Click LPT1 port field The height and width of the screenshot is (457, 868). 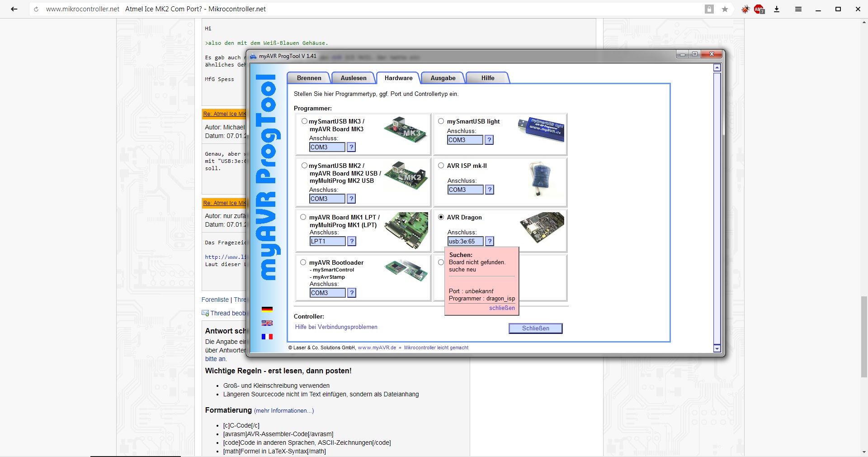pos(328,241)
